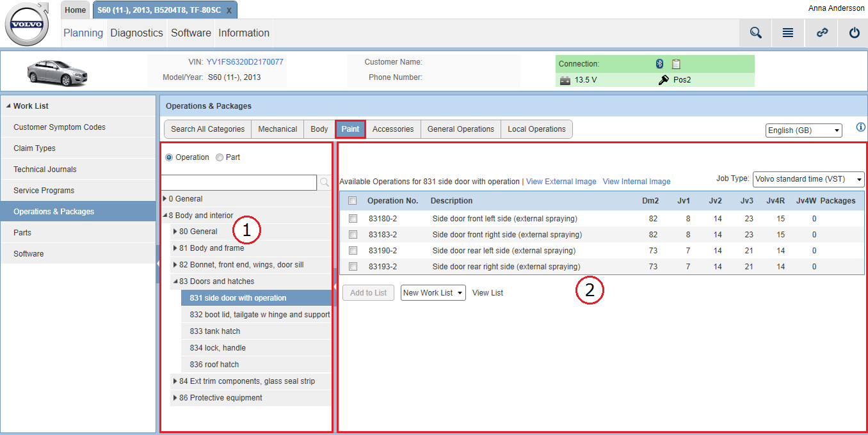This screenshot has width=868, height=435.
Task: Collapse 83 Doors and hatches node
Action: [175, 281]
